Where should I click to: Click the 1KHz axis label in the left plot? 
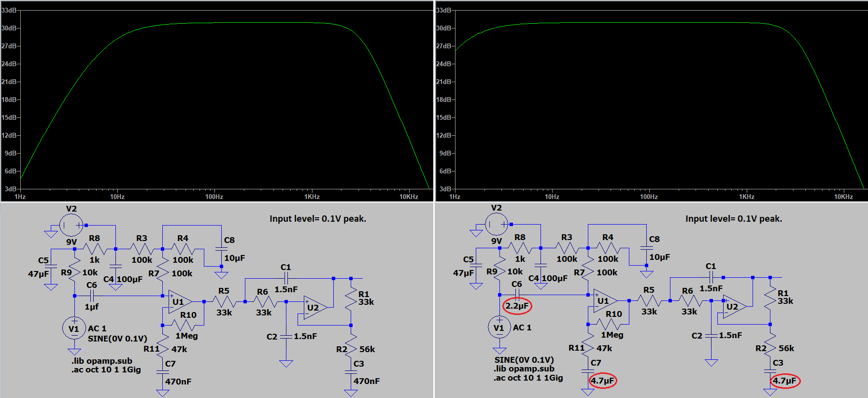pyautogui.click(x=312, y=197)
